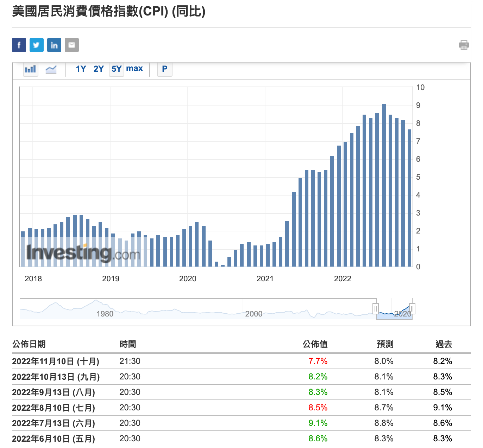Select the 2022年9月13日 (八月) row

[x=241, y=392]
